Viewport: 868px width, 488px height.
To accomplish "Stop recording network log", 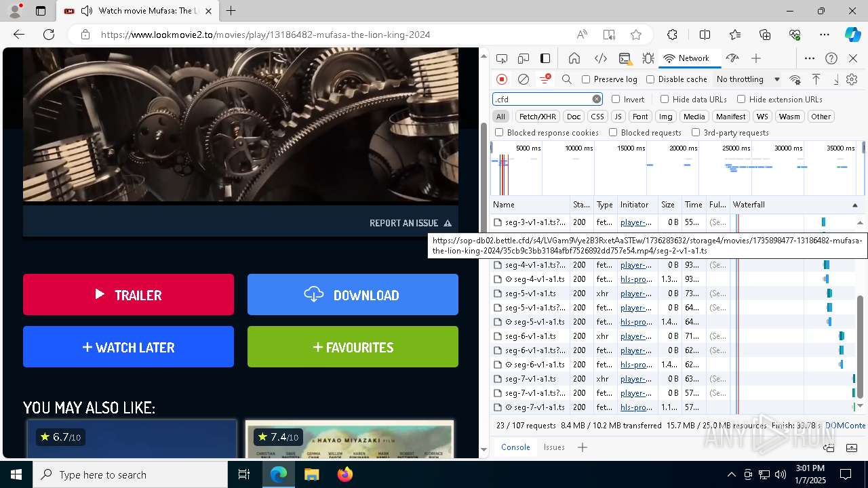I will click(502, 79).
